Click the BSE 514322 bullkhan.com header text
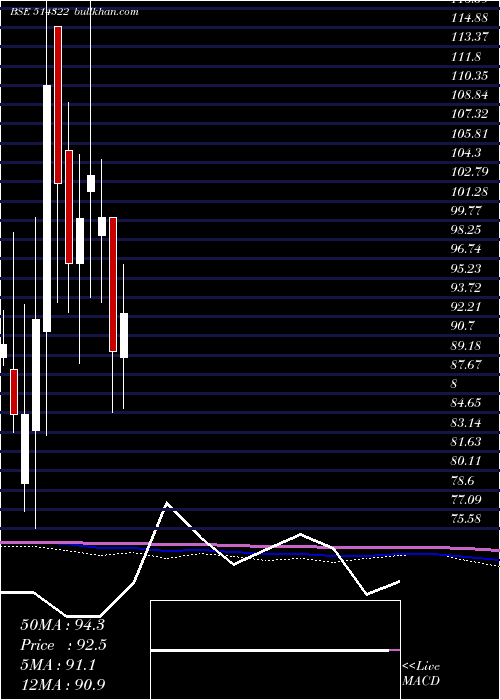The width and height of the screenshot is (500, 700). tap(74, 12)
